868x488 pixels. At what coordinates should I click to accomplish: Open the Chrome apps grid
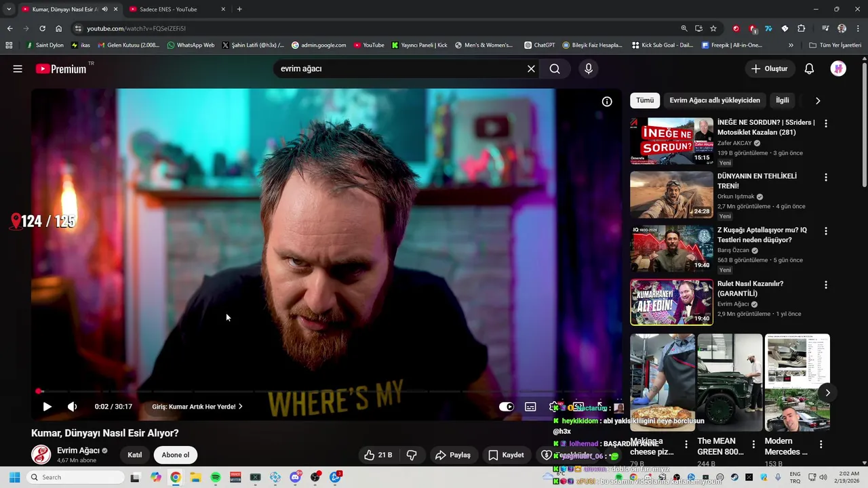coord(9,45)
